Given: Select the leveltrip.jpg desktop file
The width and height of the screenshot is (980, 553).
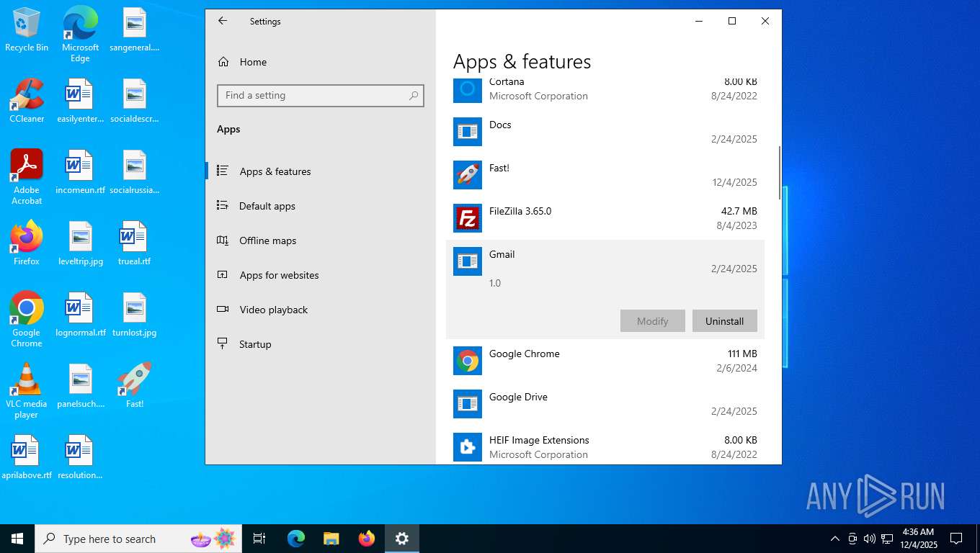Looking at the screenshot, I should pos(81,243).
